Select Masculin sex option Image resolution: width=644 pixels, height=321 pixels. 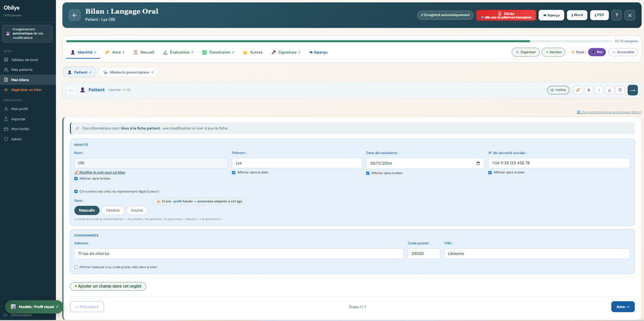86,211
